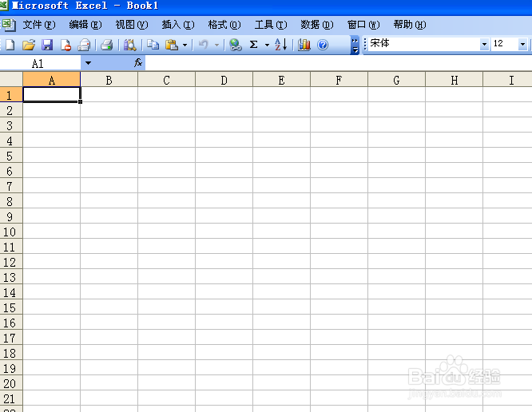Open the 编辑(E) menu
This screenshot has height=412, width=532.
pos(85,25)
